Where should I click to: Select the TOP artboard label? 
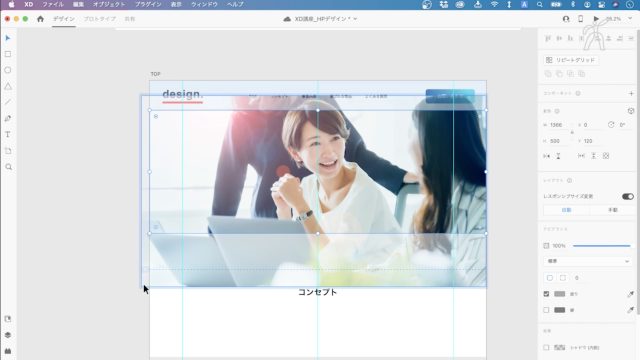click(x=156, y=74)
